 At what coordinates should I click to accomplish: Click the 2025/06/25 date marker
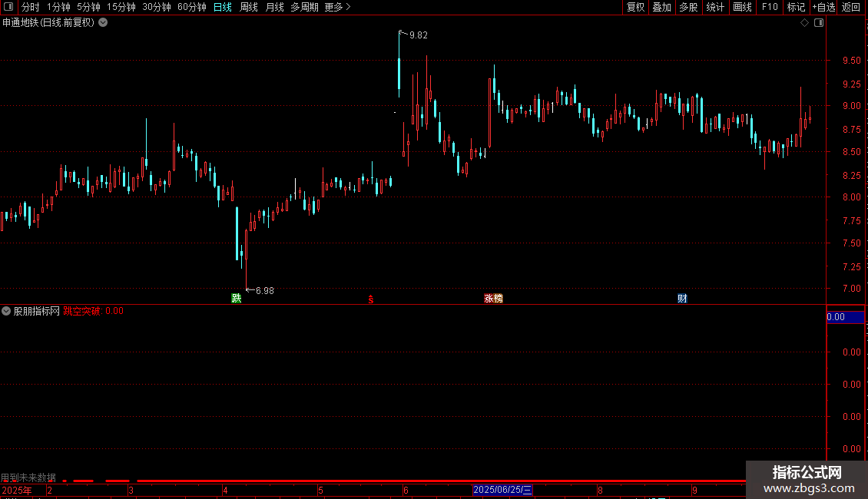coord(502,490)
